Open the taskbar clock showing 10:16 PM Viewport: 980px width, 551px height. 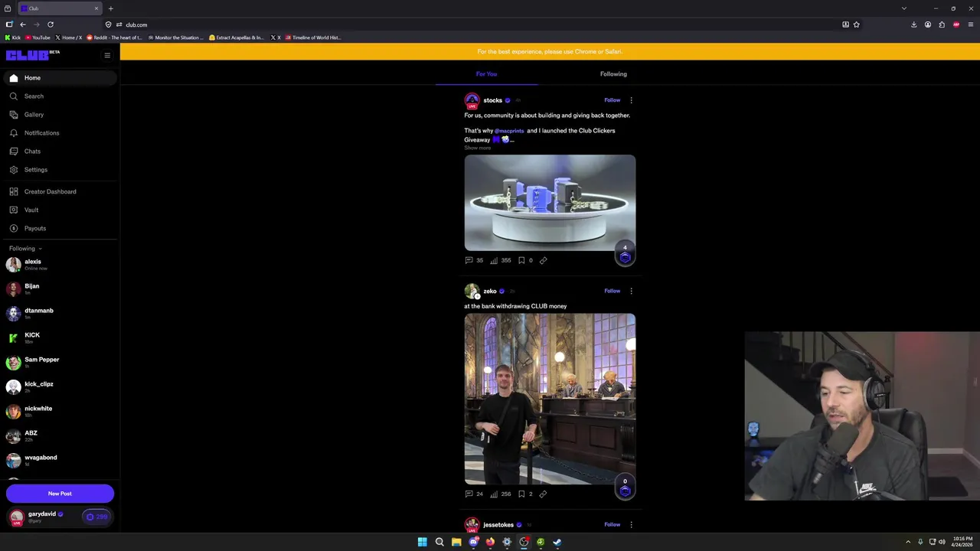tap(962, 542)
